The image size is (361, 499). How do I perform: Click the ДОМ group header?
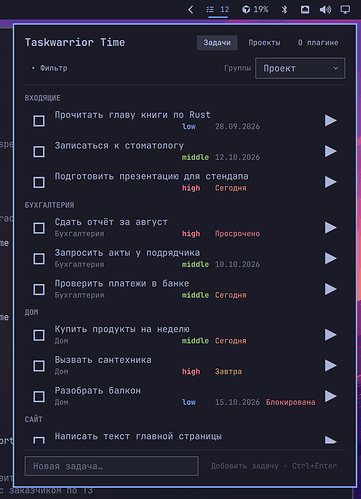point(31,312)
